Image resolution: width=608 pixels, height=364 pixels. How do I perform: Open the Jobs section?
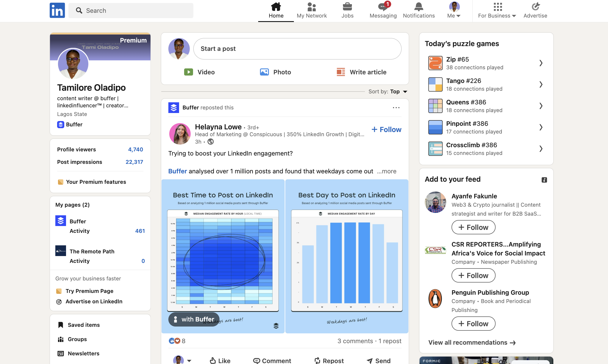(347, 11)
